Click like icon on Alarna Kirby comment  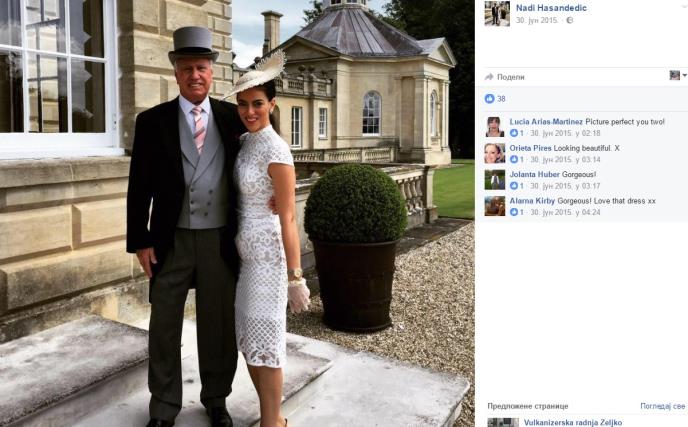click(513, 212)
